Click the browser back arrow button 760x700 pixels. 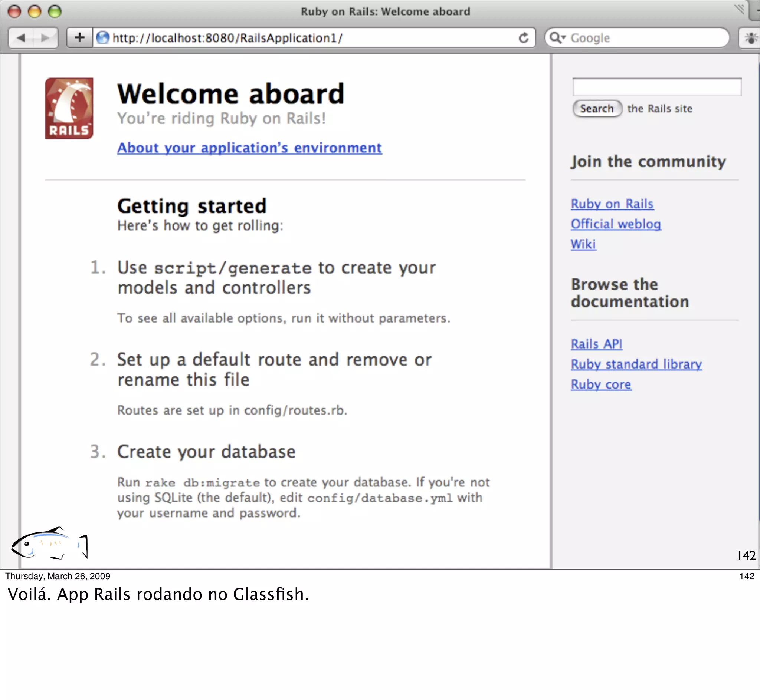click(21, 38)
